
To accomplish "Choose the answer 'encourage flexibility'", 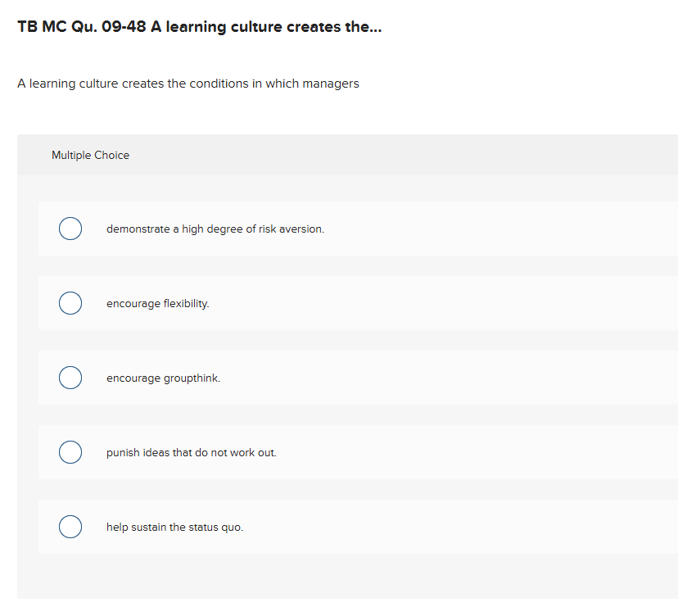I will pyautogui.click(x=157, y=303).
